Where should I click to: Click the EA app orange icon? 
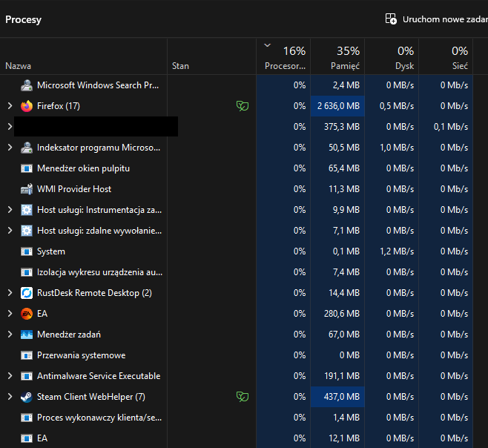click(27, 314)
